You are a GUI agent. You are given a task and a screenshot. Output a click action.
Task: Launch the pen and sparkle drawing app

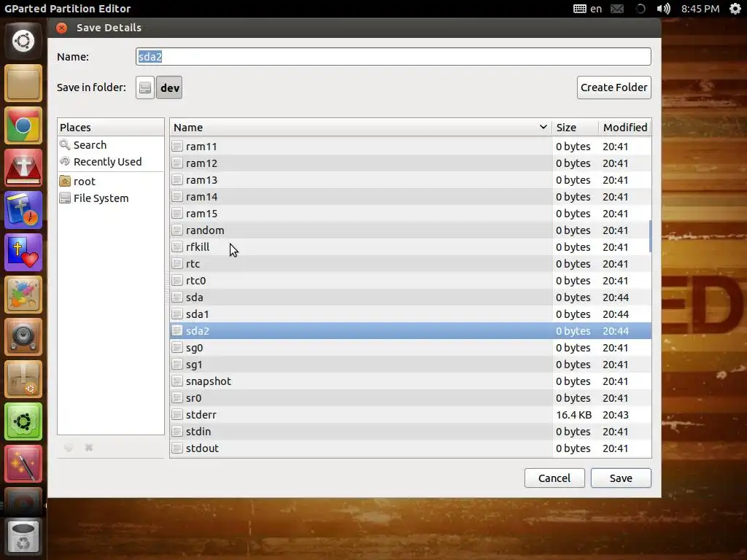pyautogui.click(x=23, y=464)
